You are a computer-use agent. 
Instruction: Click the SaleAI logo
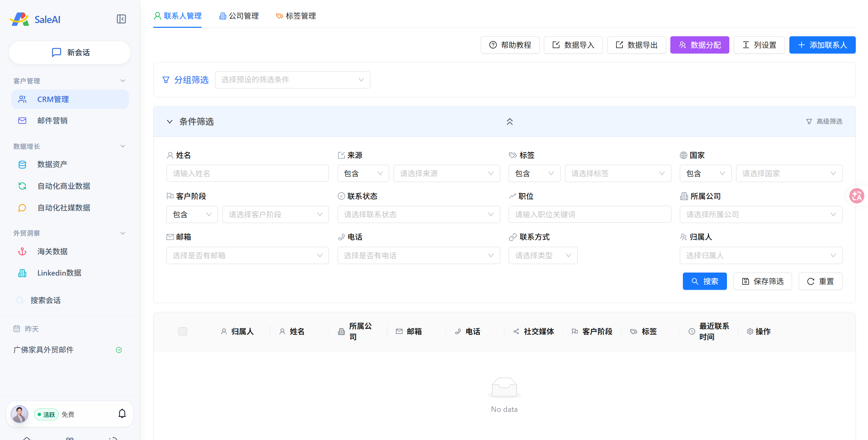(35, 19)
